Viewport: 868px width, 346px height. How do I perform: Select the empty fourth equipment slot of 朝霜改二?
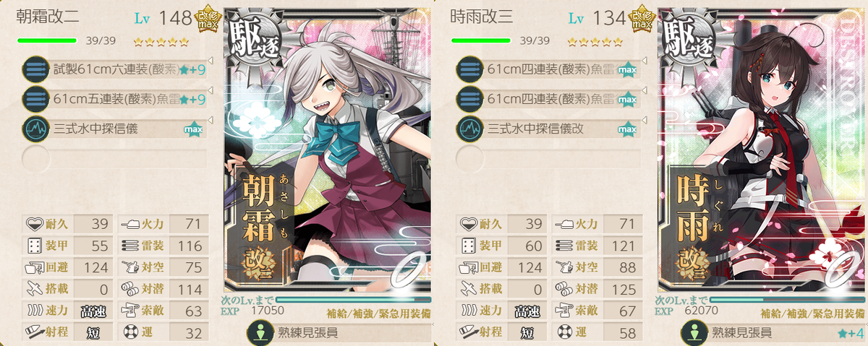click(x=114, y=157)
